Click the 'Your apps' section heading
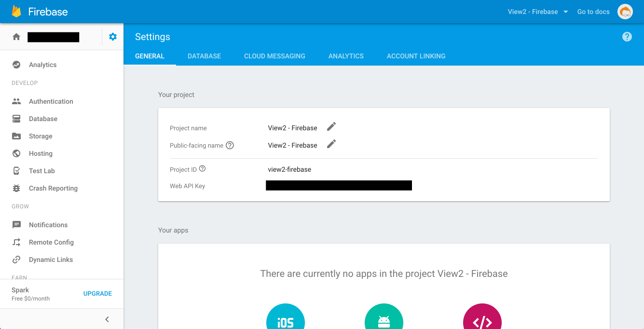 (x=173, y=230)
